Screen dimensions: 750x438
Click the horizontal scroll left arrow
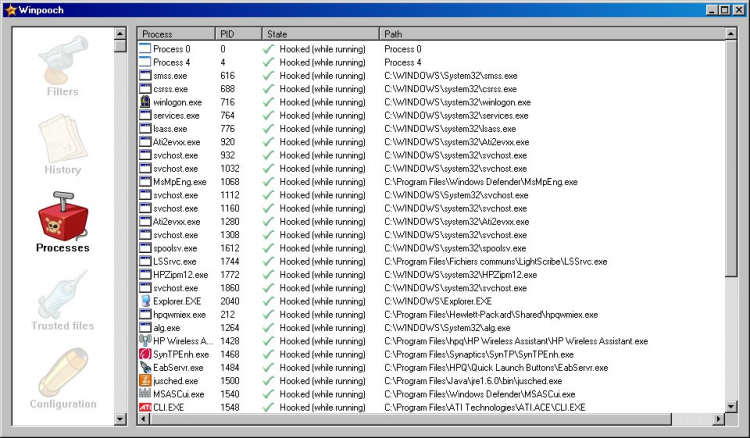click(x=143, y=419)
